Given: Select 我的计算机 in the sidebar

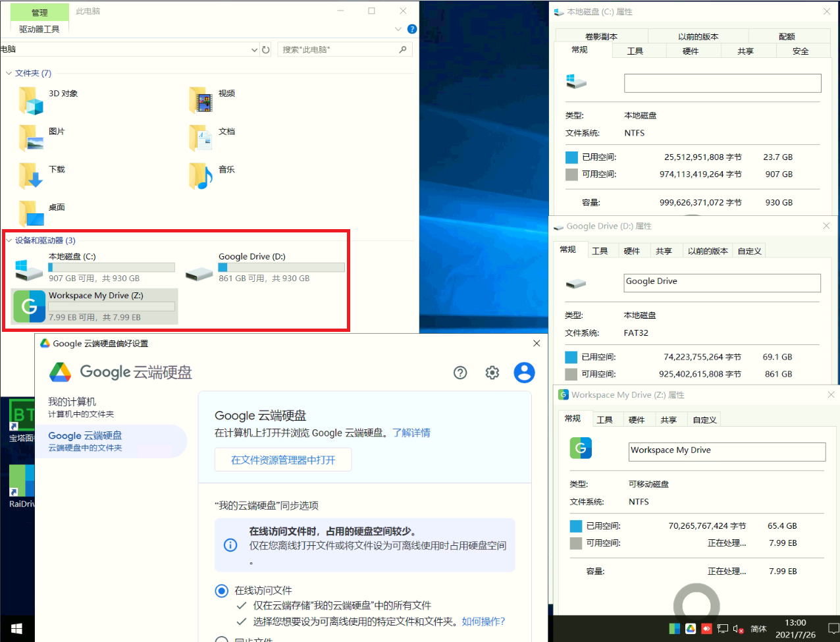Looking at the screenshot, I should click(111, 407).
